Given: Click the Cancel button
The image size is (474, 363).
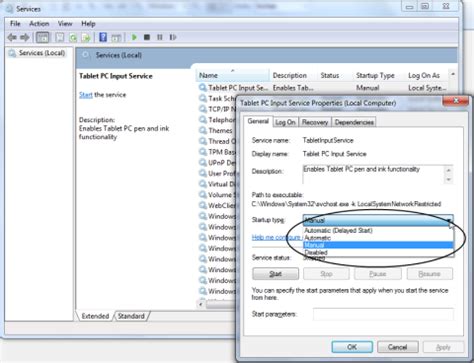Looking at the screenshot, I should coord(398,347).
